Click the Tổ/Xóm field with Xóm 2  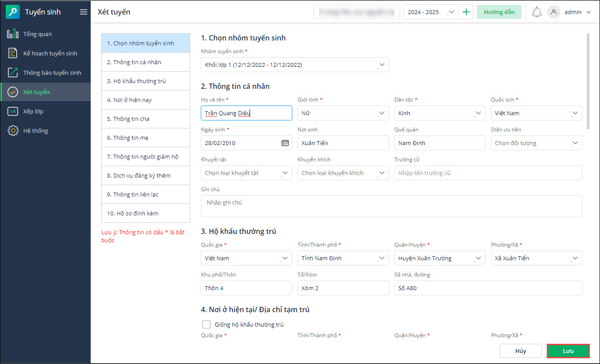(x=343, y=288)
